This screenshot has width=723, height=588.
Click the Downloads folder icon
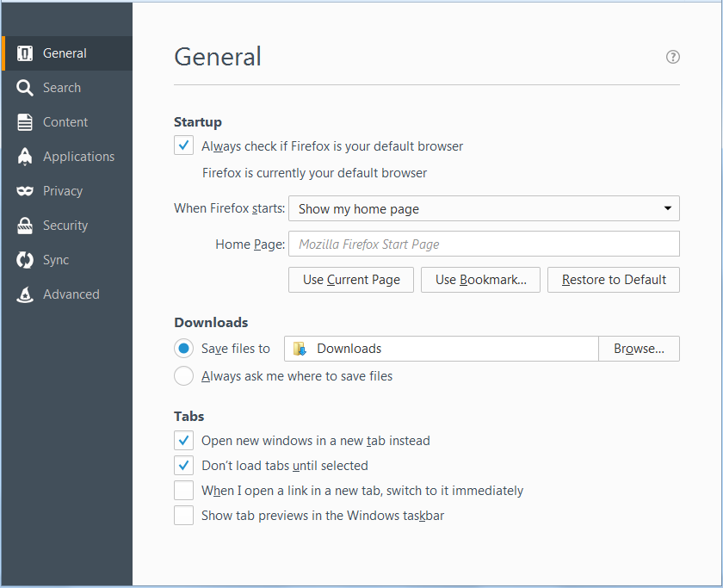point(300,349)
